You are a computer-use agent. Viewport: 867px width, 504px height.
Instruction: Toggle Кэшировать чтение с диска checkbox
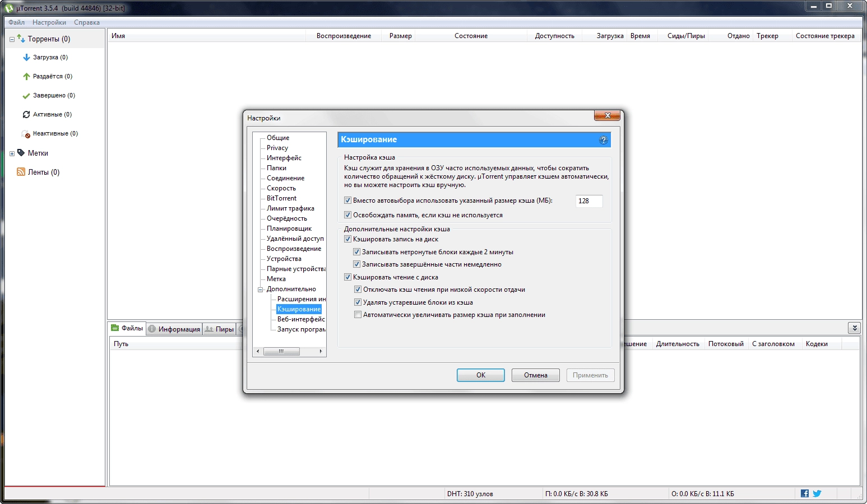(347, 277)
